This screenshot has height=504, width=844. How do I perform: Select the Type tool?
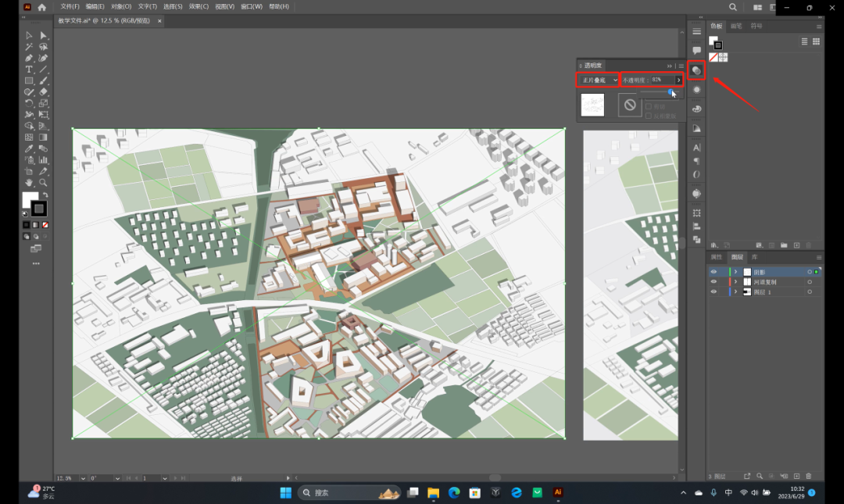(x=29, y=70)
